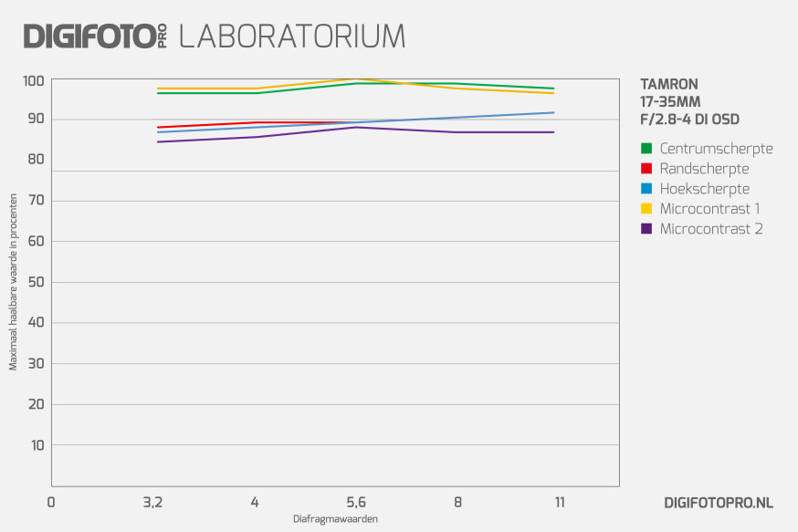Click the blue Hoekscherpte legend swatch
Viewport: 798px width, 532px height.
[x=646, y=189]
